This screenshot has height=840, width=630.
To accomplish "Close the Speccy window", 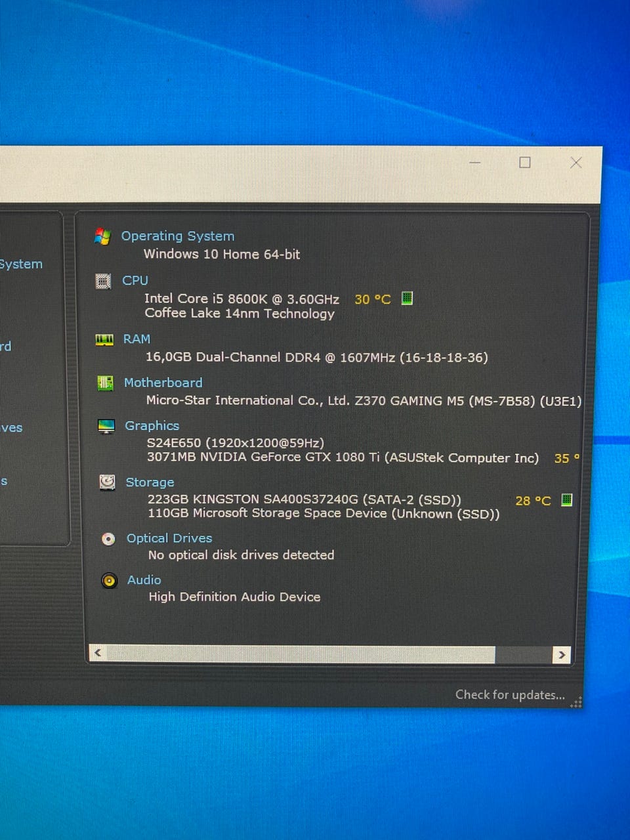I will [576, 162].
